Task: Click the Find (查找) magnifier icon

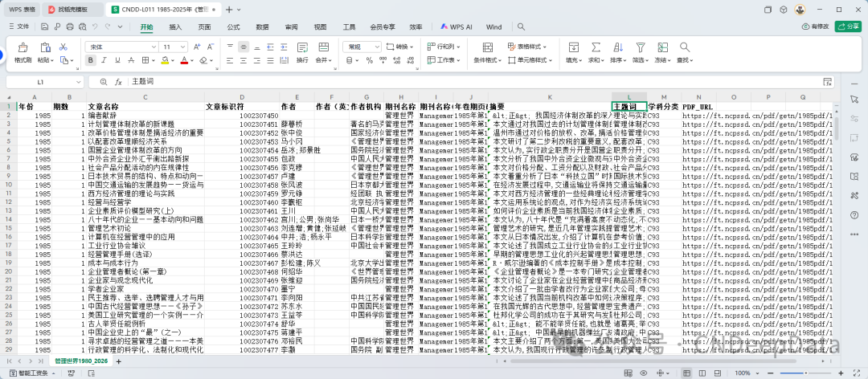Action: coord(685,47)
